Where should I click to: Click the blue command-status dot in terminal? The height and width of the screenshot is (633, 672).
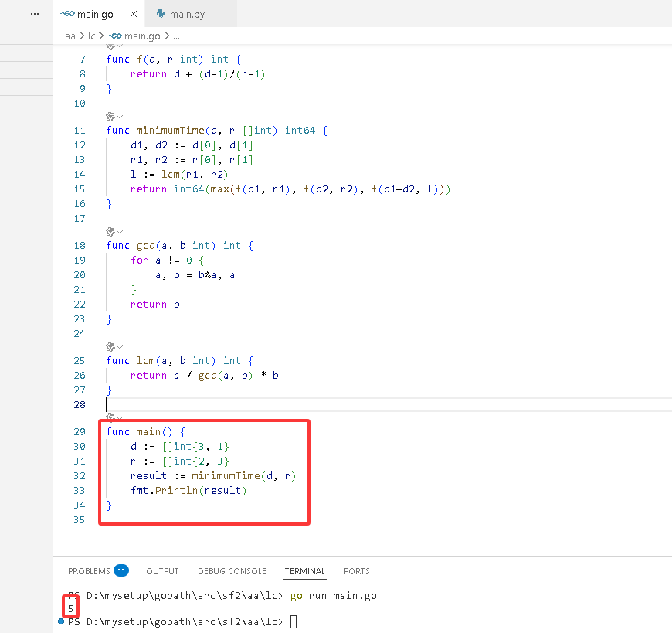point(61,621)
